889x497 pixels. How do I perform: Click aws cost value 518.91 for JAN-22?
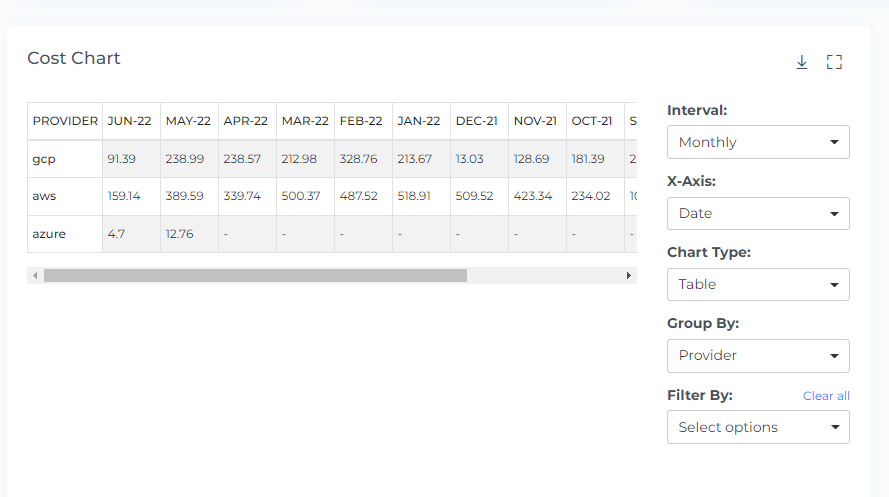click(x=418, y=196)
